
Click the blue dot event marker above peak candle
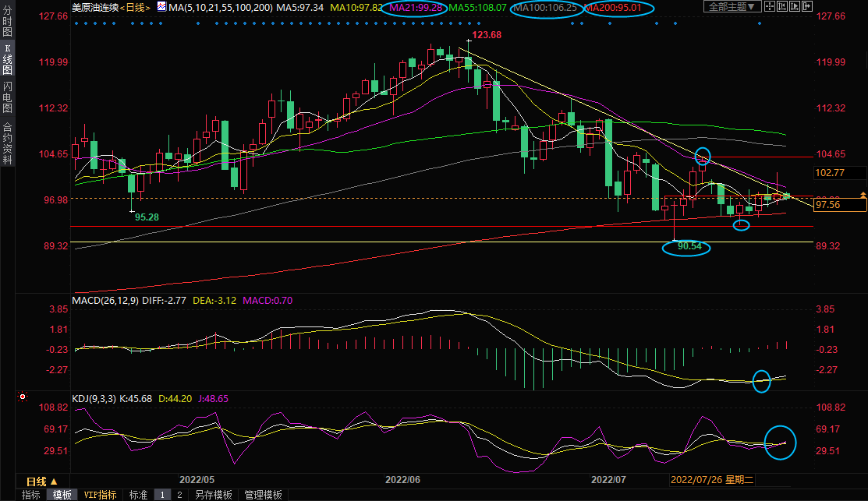click(468, 23)
